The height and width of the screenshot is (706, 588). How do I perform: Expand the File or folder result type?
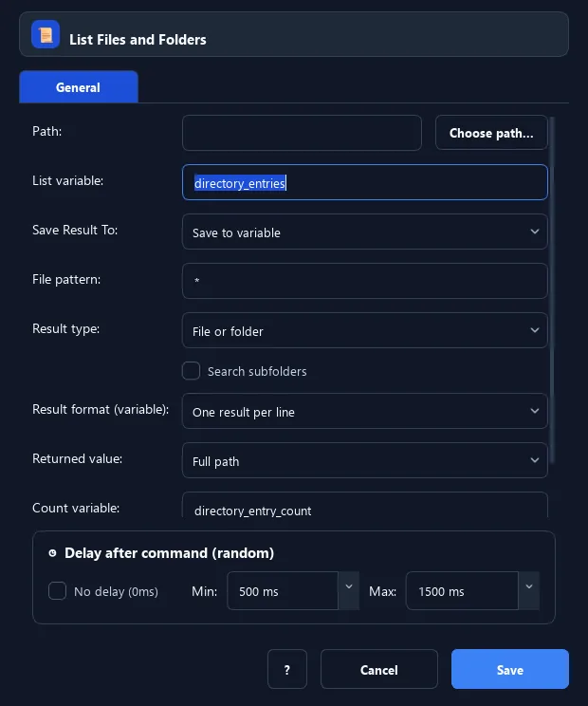(365, 330)
